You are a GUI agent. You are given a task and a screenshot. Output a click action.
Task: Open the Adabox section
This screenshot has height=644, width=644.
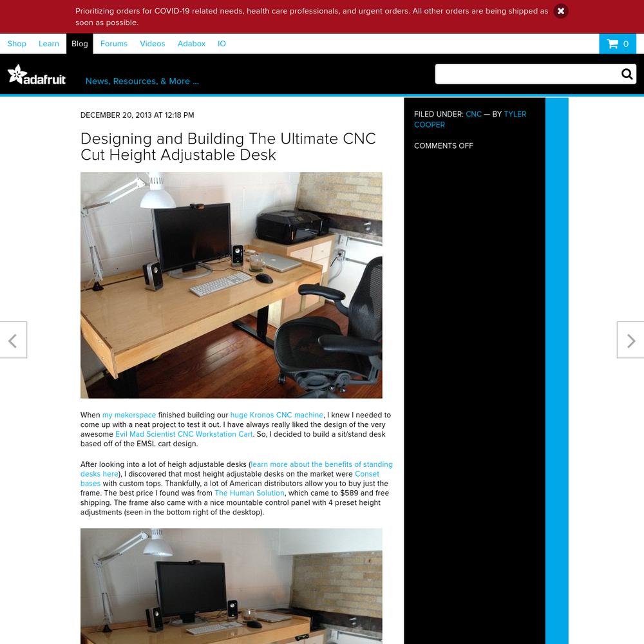click(x=191, y=44)
